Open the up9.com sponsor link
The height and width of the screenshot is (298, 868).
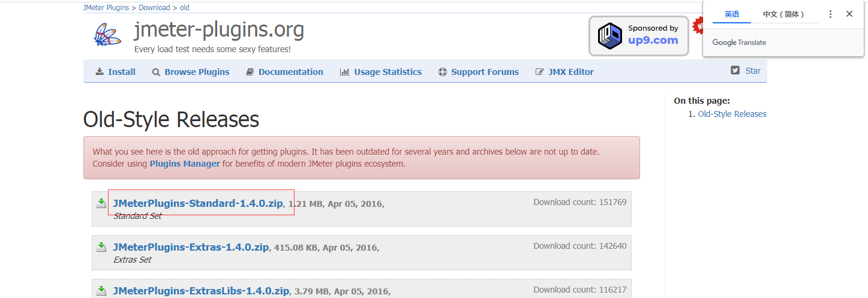[x=653, y=41]
